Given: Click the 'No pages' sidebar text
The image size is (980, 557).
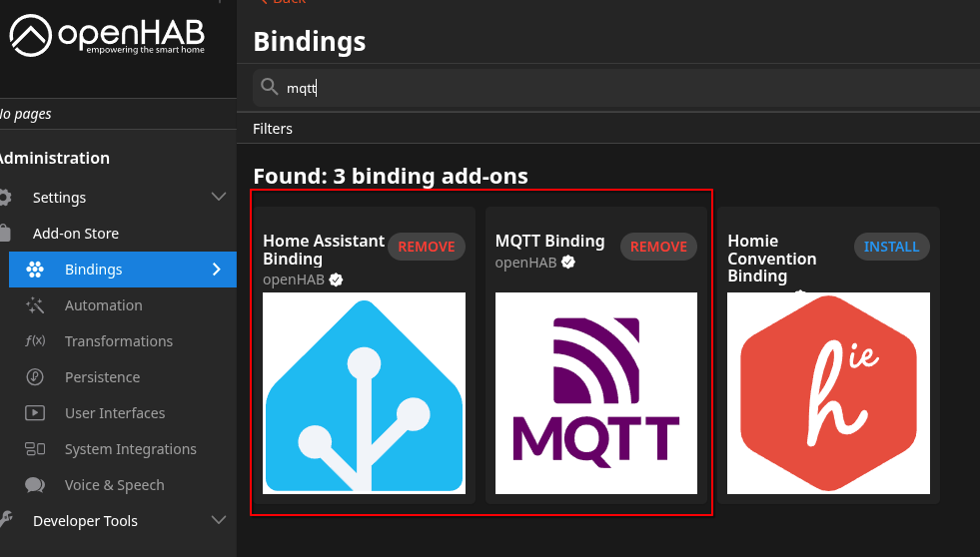Looking at the screenshot, I should (x=26, y=114).
